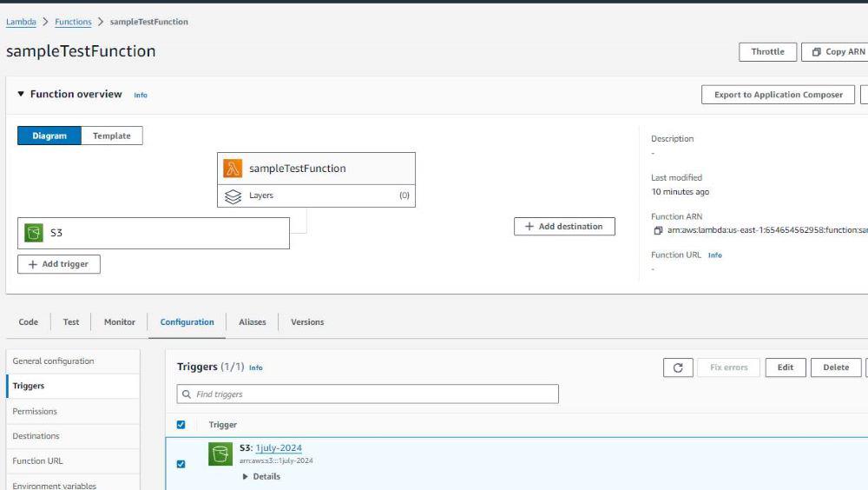The width and height of the screenshot is (868, 490).
Task: Collapse the Function overview section
Action: click(21, 94)
